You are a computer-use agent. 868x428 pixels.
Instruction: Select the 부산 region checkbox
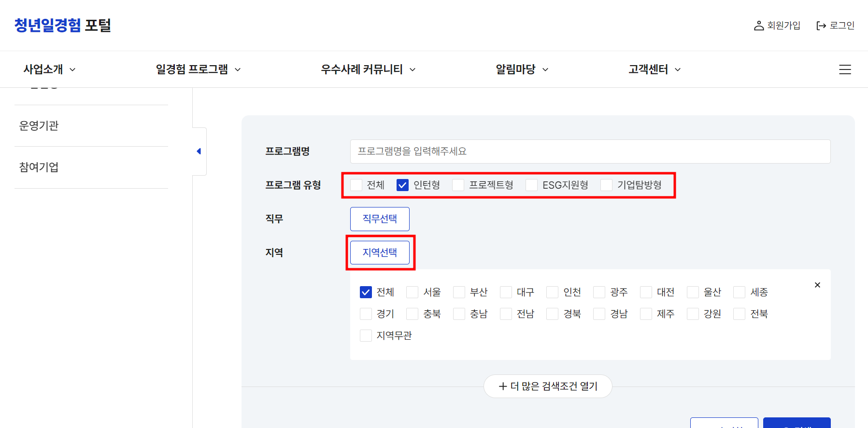[459, 292]
